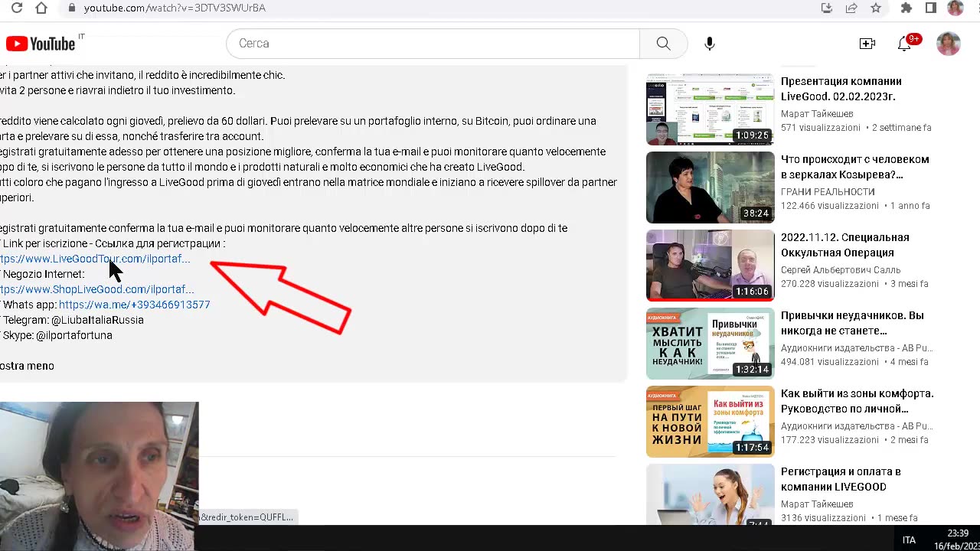Click '177.223 visualizzazioni' view count text
Image resolution: width=980 pixels, height=551 pixels.
click(x=830, y=440)
